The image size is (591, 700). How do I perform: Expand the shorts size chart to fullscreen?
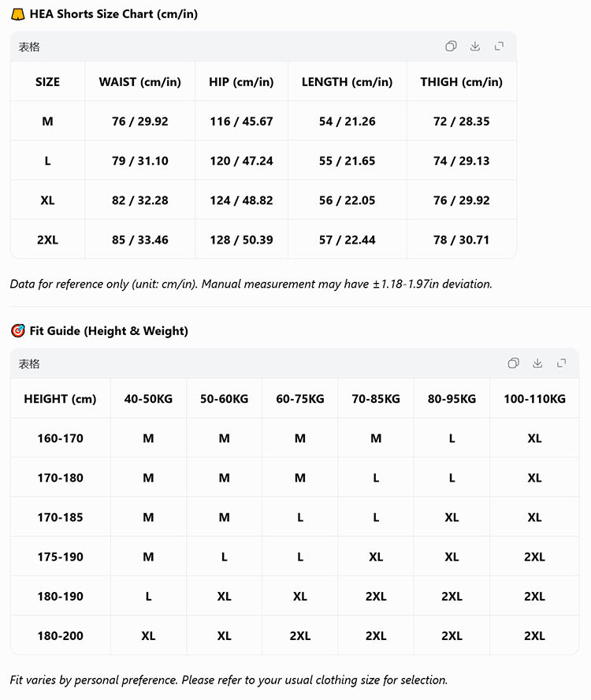tap(499, 47)
